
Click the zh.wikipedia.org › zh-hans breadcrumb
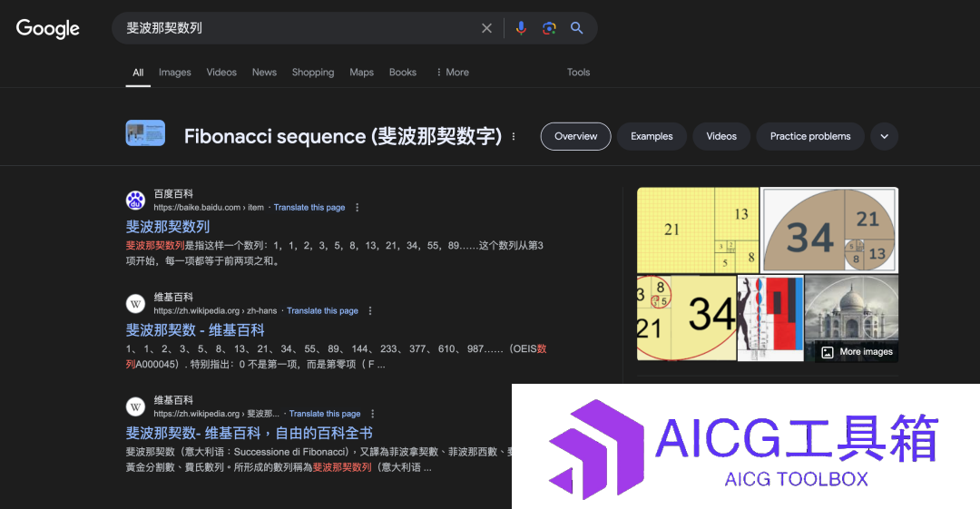pos(215,311)
